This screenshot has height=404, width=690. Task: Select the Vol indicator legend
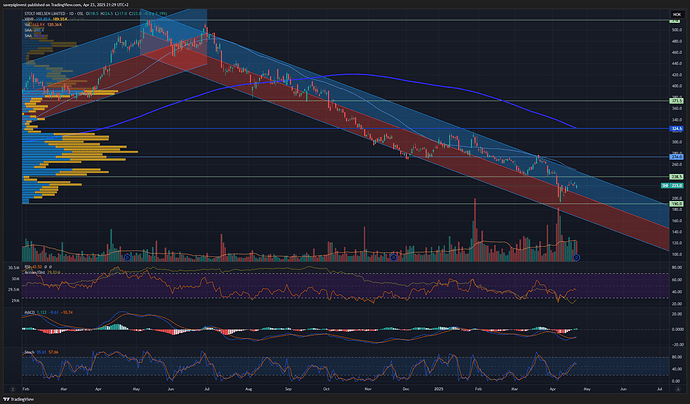tap(27, 25)
